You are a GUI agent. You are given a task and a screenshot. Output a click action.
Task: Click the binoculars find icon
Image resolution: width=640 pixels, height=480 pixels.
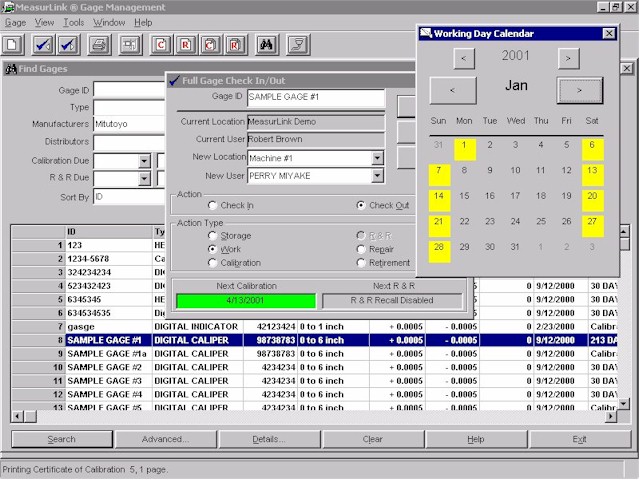(266, 44)
